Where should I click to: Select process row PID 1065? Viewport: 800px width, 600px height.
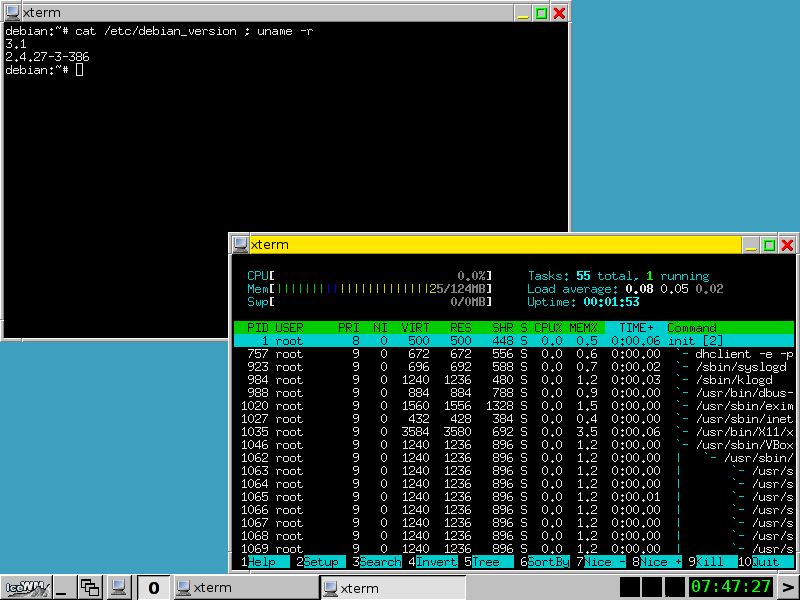click(514, 497)
